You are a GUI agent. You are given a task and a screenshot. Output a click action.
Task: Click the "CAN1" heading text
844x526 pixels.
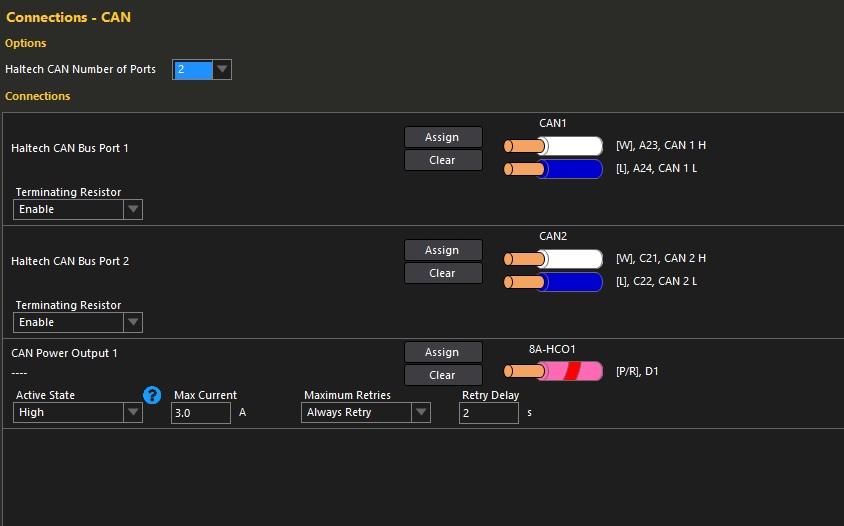[553, 123]
